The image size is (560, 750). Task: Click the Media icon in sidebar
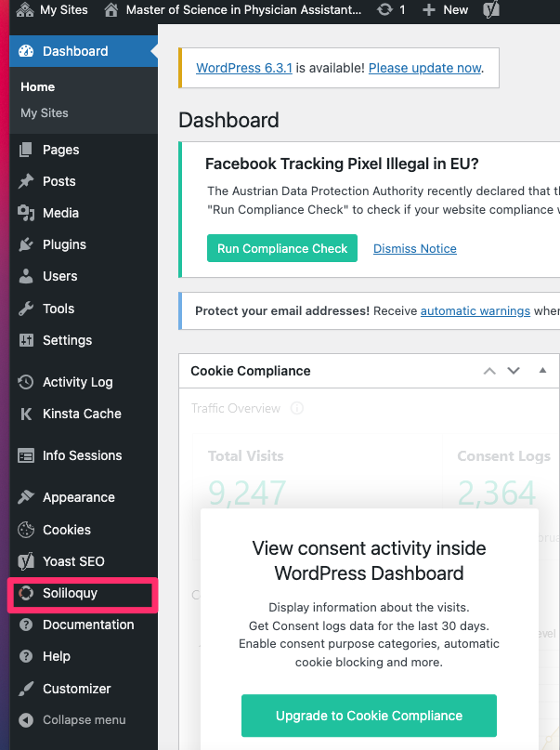26,213
